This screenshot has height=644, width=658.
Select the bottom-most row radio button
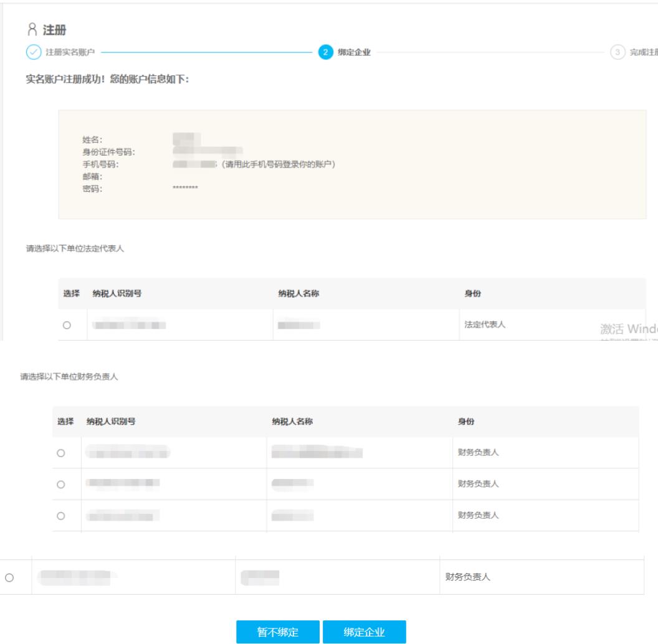tap(9, 577)
